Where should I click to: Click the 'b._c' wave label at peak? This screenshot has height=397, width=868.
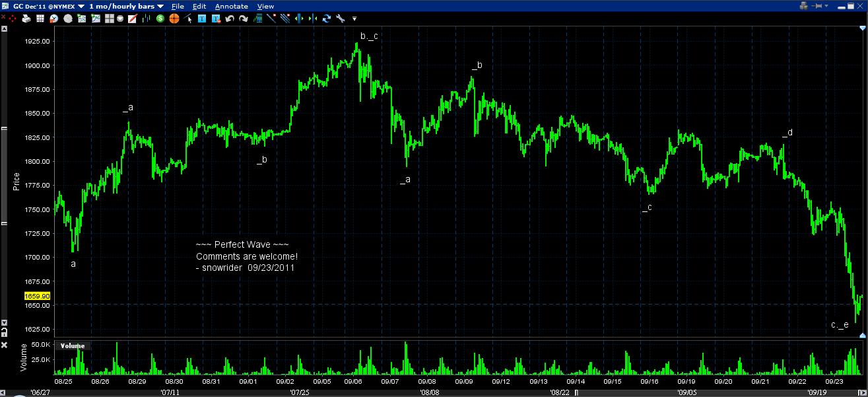pos(369,36)
